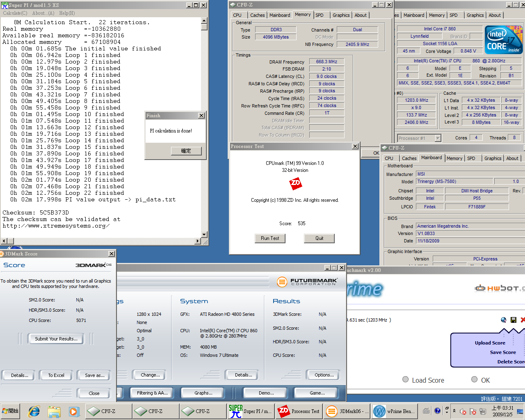Switch to wPrime Benchmark taskbar item

click(395, 411)
